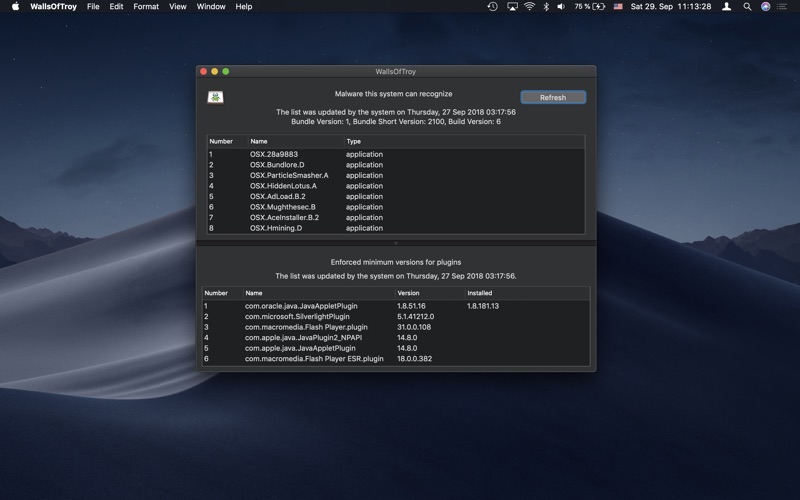800x500 pixels.
Task: Open Notification Center
Action: tap(782, 7)
